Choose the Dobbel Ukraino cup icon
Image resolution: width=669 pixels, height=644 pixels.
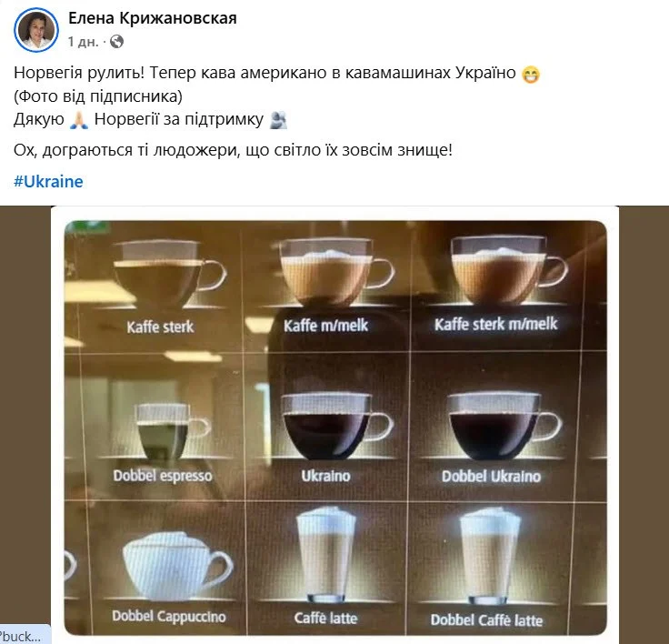pyautogui.click(x=504, y=426)
